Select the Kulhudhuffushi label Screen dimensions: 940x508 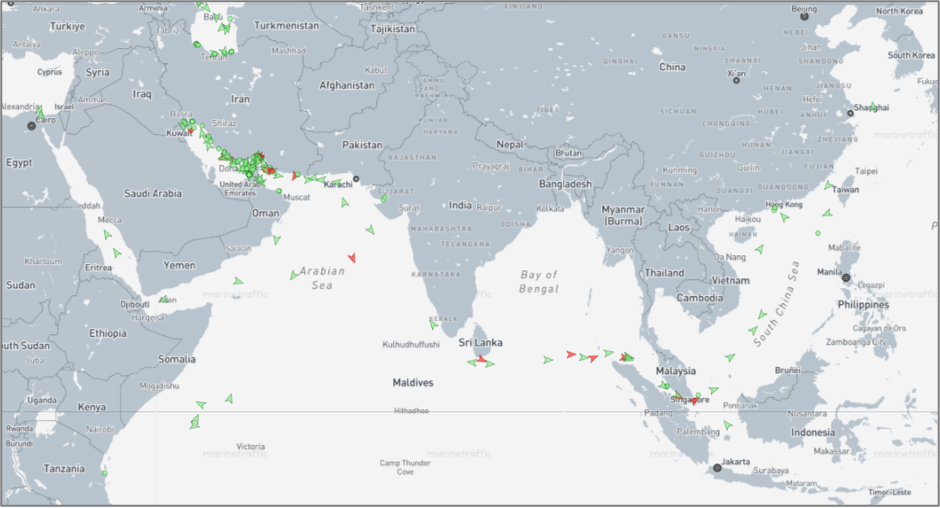[411, 344]
